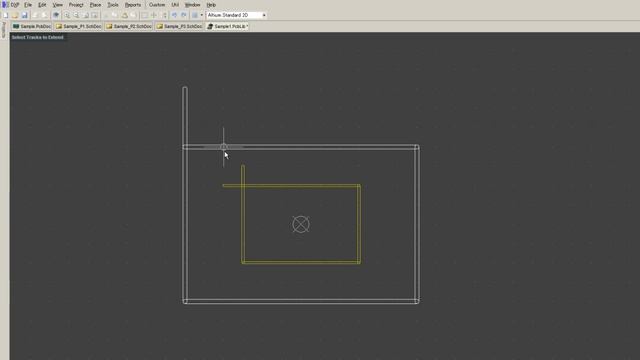Switch to the Sample_P2.SchDoc tab
The height and width of the screenshot is (360, 640).
[x=129, y=26]
